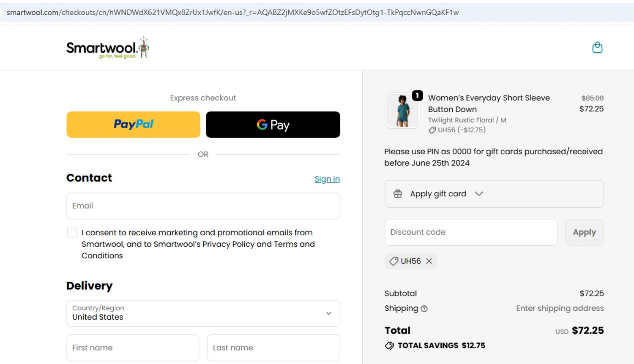Toggle the marketing emails consent checkbox
634x364 pixels.
click(x=72, y=233)
